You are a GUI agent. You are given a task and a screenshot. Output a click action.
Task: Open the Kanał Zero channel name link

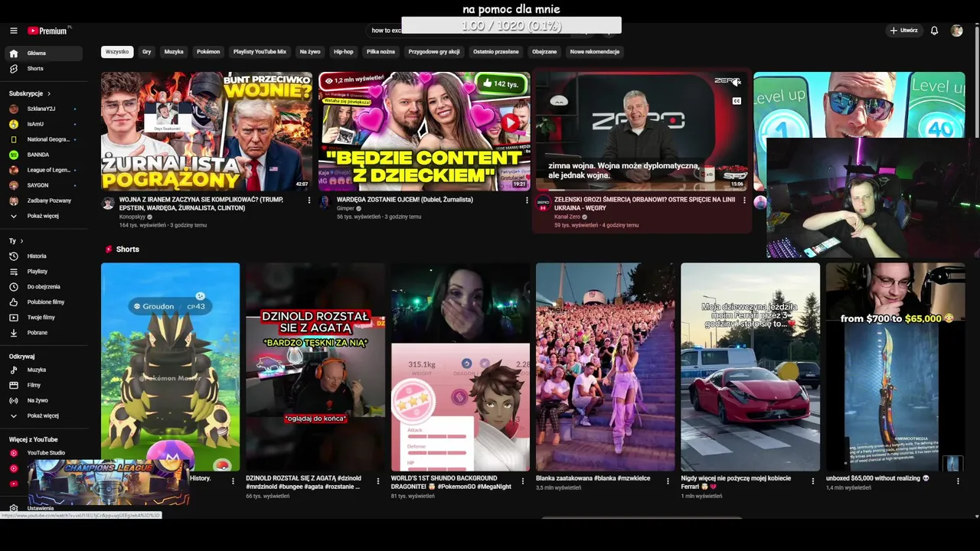coord(567,217)
